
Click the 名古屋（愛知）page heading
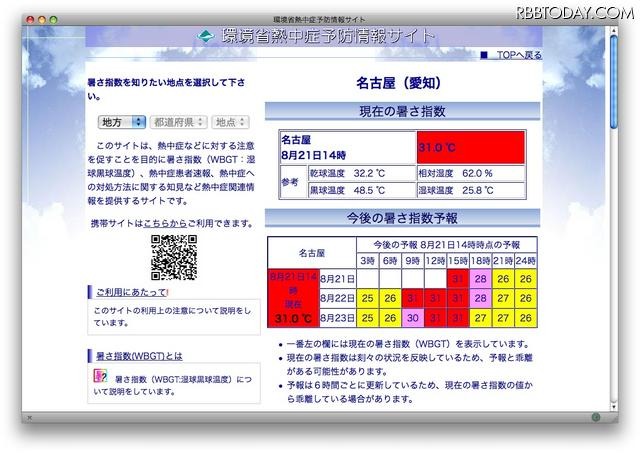pos(399,83)
